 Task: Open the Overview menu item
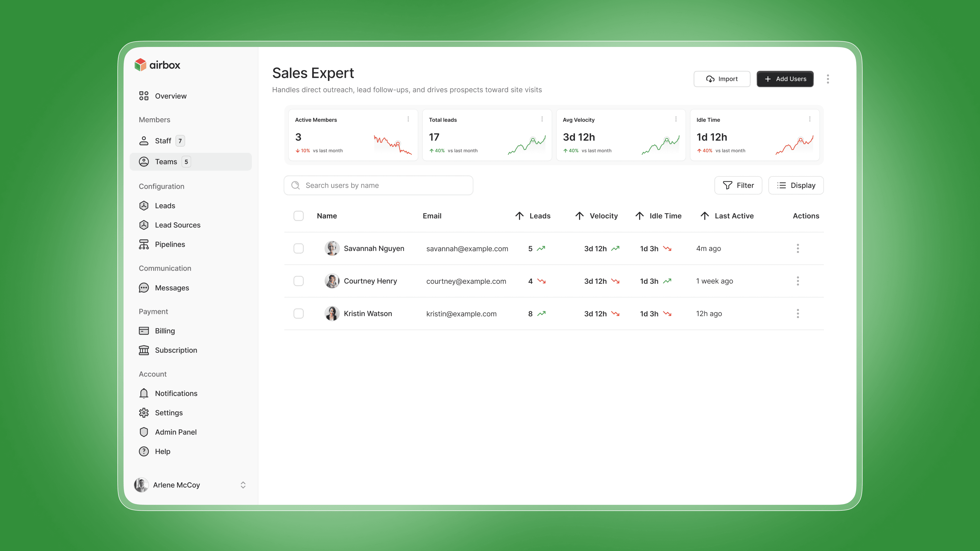[x=170, y=96]
